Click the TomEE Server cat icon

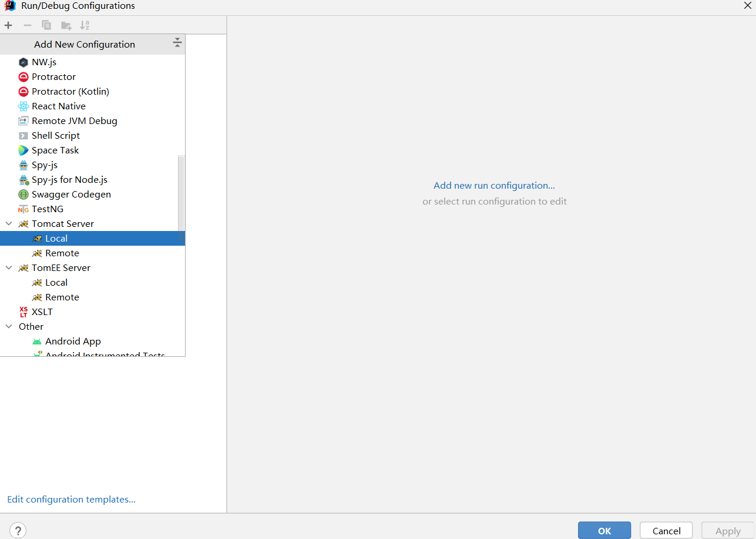click(23, 268)
